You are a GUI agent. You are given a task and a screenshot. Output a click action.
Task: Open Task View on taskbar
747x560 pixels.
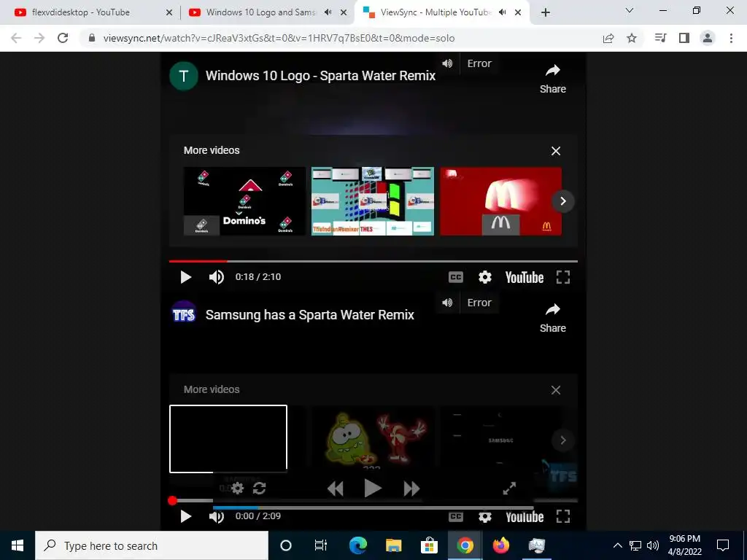coord(321,545)
